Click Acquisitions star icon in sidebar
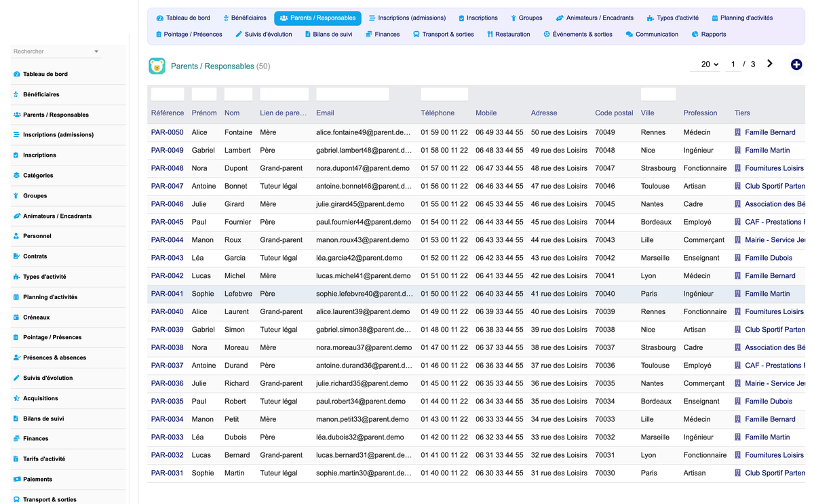This screenshot has height=504, width=814. [x=16, y=398]
